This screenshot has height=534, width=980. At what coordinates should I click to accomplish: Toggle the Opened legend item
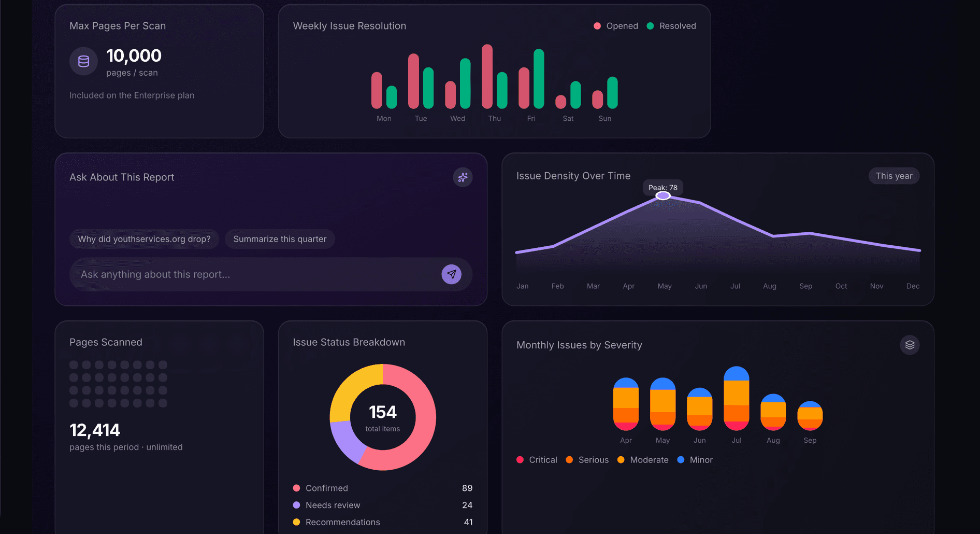tap(616, 26)
